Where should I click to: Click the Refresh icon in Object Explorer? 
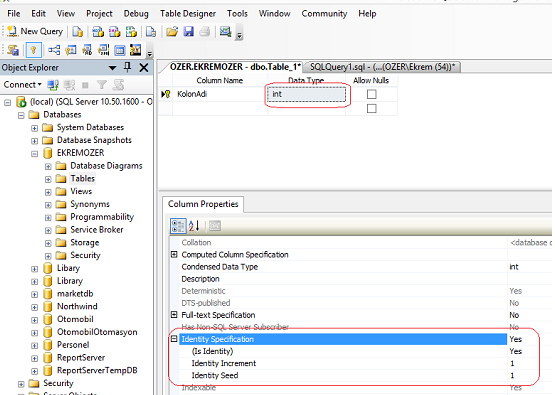tap(119, 85)
